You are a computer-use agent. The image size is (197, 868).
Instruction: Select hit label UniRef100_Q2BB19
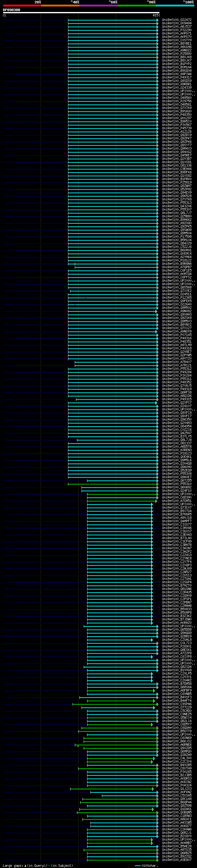177,636
